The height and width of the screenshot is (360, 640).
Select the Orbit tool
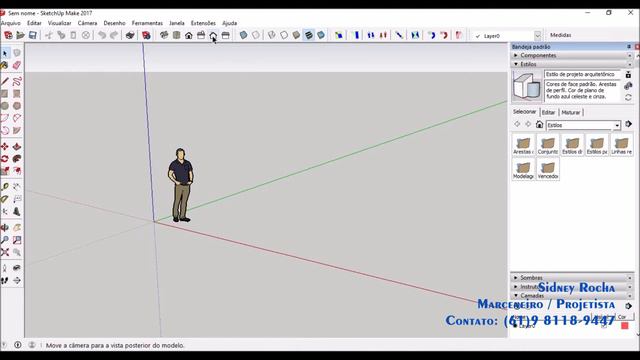coord(5,227)
